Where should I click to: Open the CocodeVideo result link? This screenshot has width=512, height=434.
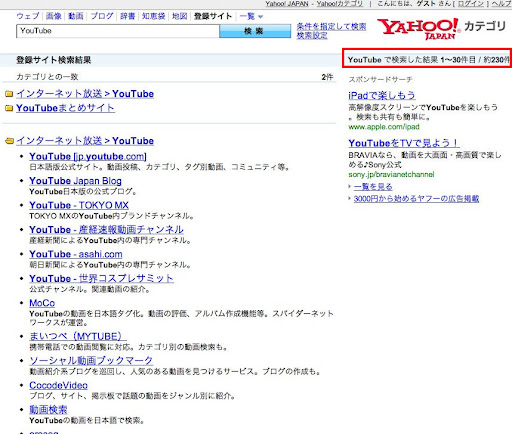tap(58, 385)
